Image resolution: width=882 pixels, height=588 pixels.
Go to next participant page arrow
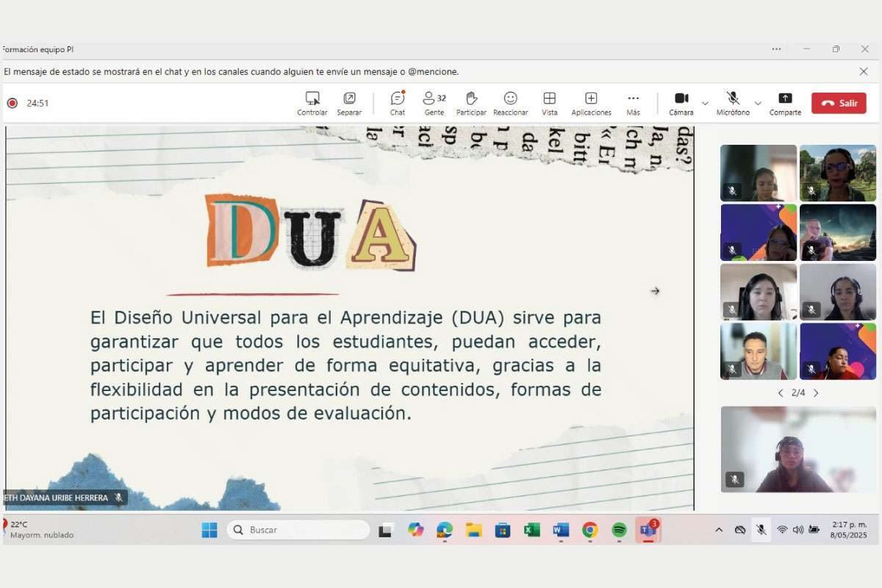[x=816, y=393]
